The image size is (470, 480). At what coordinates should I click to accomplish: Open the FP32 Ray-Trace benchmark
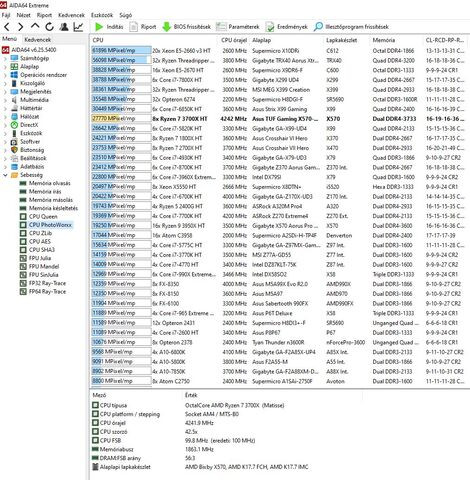coord(43,283)
